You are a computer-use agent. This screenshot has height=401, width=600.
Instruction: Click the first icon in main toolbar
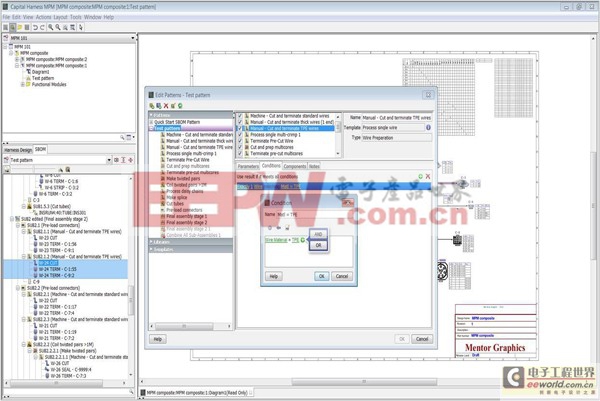click(x=5, y=27)
